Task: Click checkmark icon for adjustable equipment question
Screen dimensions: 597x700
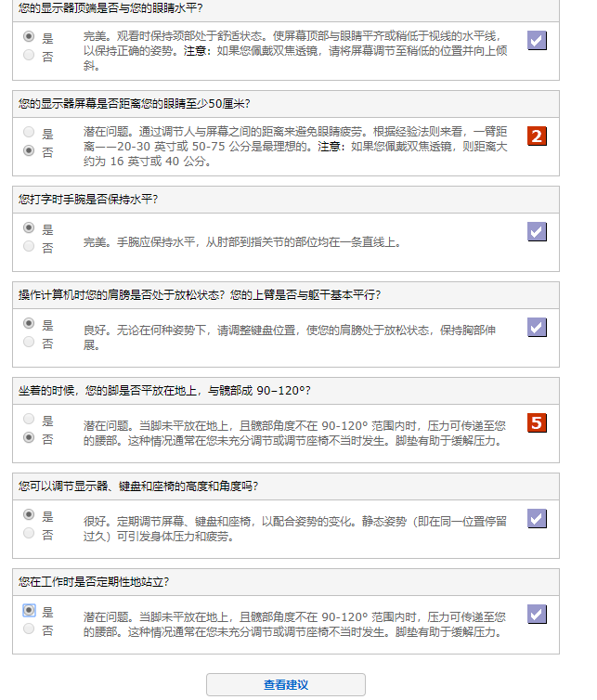Action: 537,518
